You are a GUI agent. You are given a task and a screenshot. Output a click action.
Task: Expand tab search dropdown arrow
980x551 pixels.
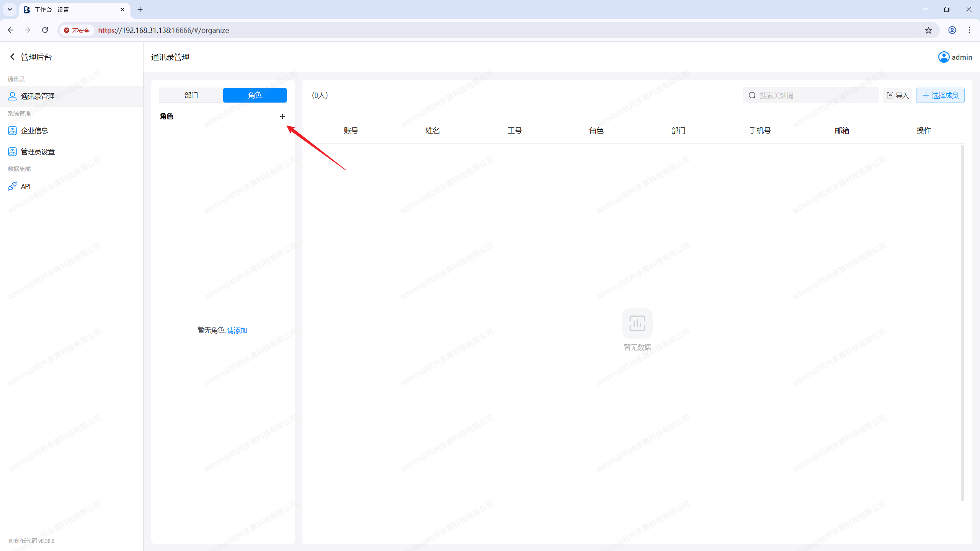tap(10, 10)
